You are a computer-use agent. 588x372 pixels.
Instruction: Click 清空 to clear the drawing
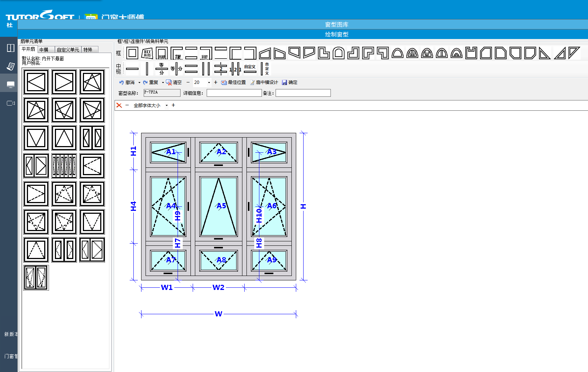[x=174, y=82]
